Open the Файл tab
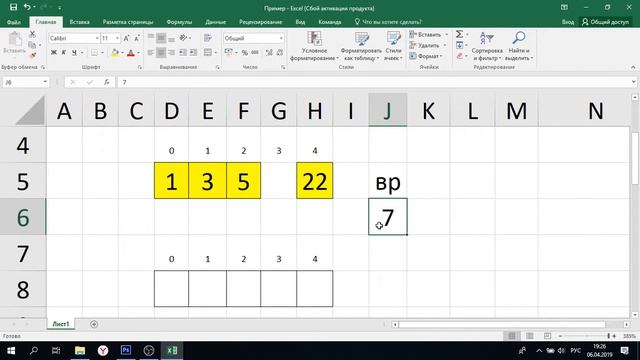Image resolution: width=640 pixels, height=360 pixels. 14,22
